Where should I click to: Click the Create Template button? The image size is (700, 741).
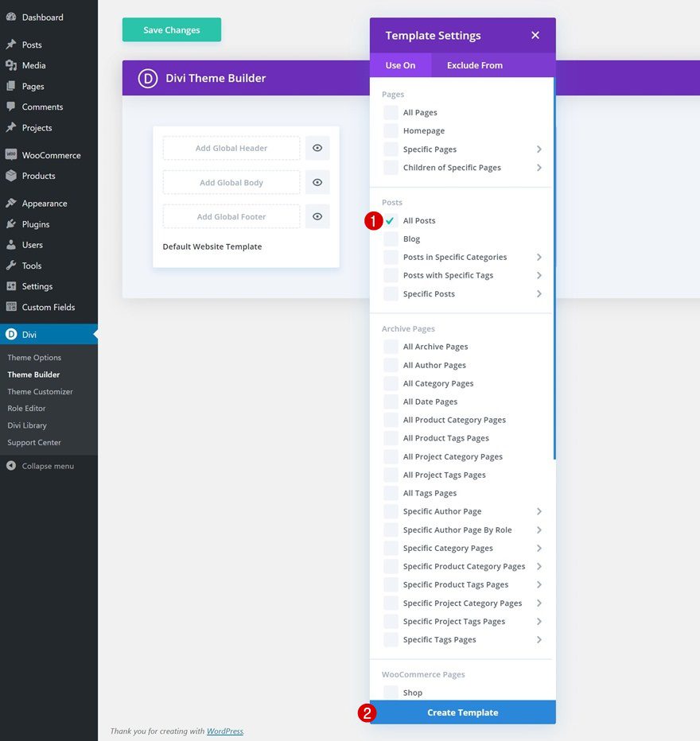461,712
